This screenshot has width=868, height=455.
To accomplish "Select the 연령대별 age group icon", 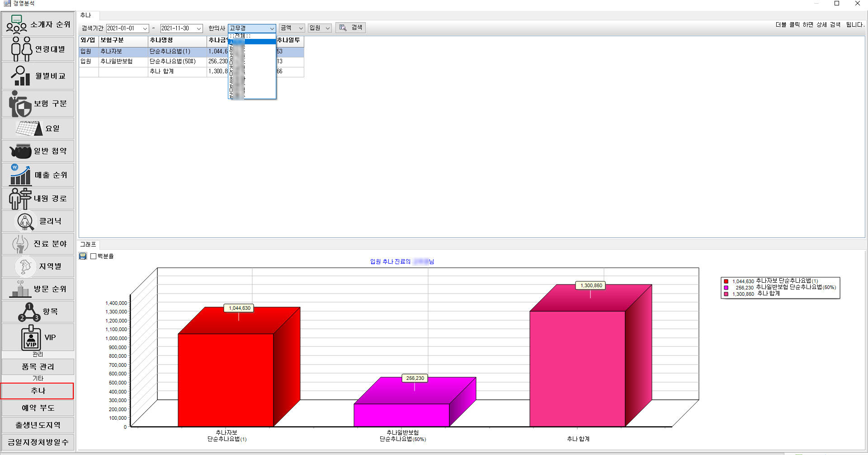I will (21, 49).
